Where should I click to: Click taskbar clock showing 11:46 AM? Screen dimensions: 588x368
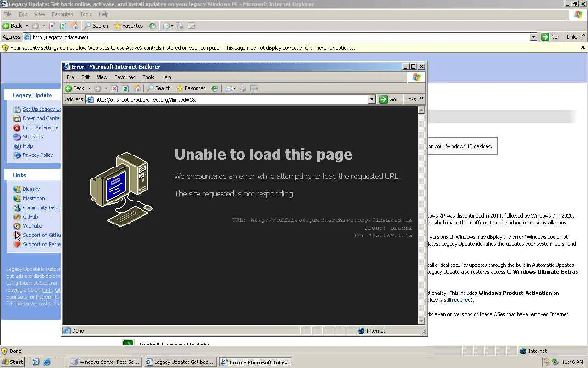pos(572,362)
